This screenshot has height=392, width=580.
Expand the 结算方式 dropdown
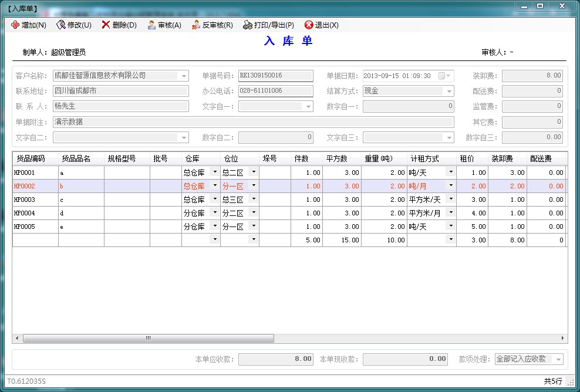449,92
